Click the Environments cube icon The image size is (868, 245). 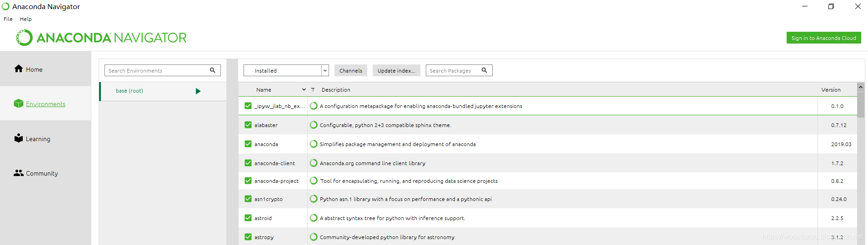(19, 103)
